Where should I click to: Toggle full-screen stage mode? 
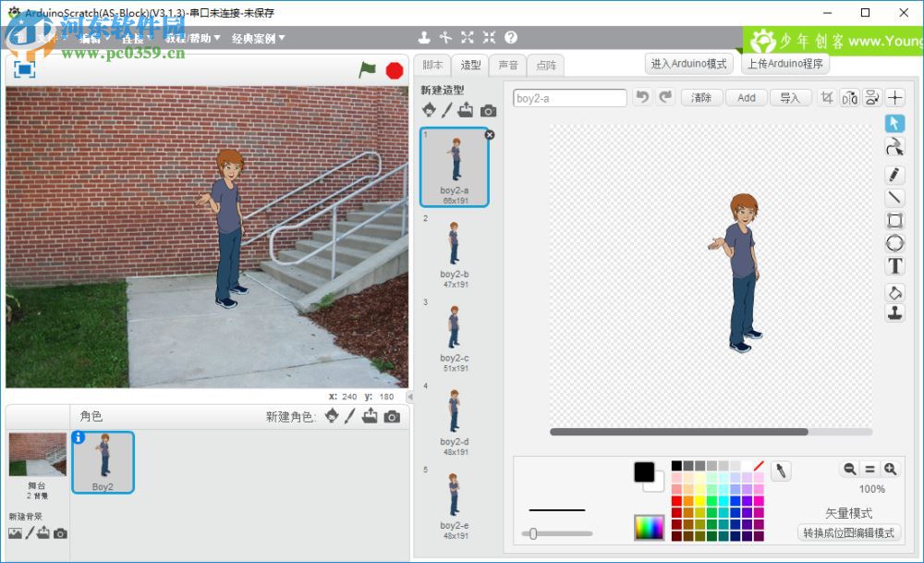pos(25,69)
